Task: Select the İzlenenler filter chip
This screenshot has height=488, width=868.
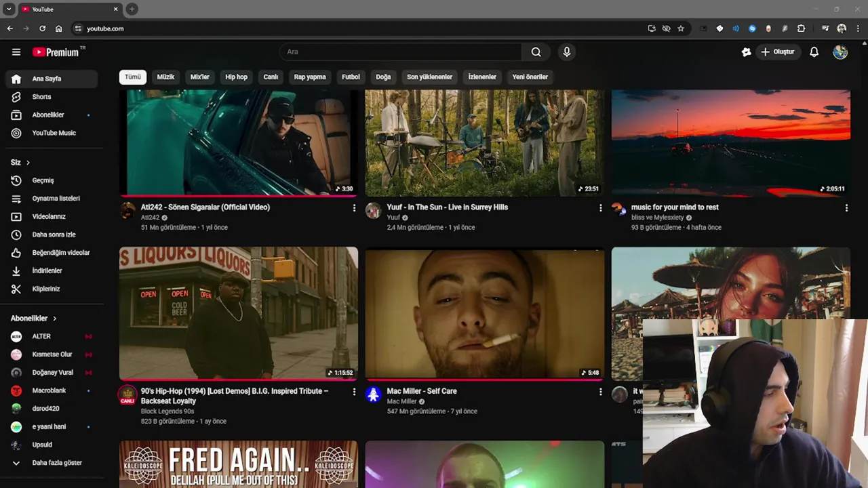Action: tap(482, 77)
